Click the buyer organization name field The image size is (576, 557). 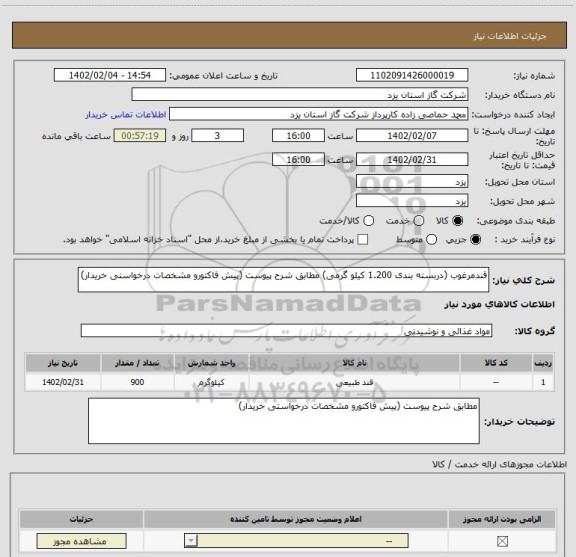point(299,95)
